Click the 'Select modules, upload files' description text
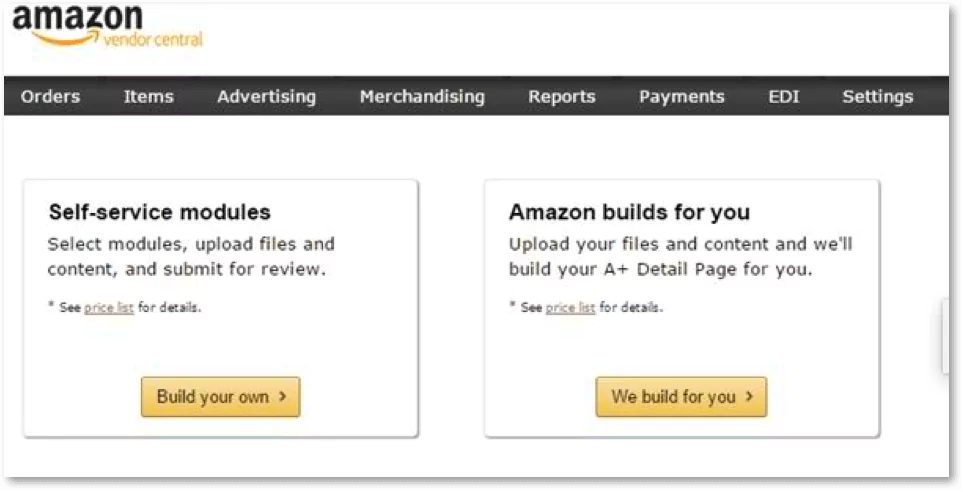The height and width of the screenshot is (490, 962). 191,256
